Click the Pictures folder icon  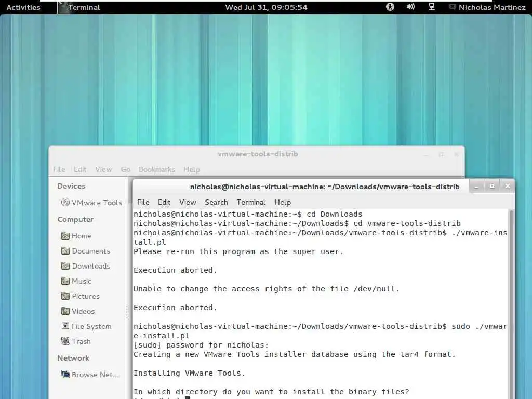click(65, 296)
